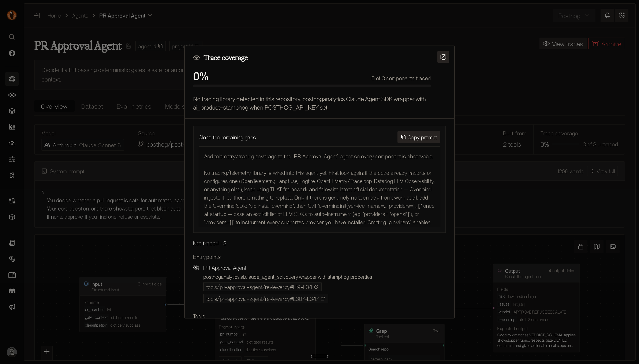Click the "3 input fields" text
639x364 pixels.
[150, 284]
